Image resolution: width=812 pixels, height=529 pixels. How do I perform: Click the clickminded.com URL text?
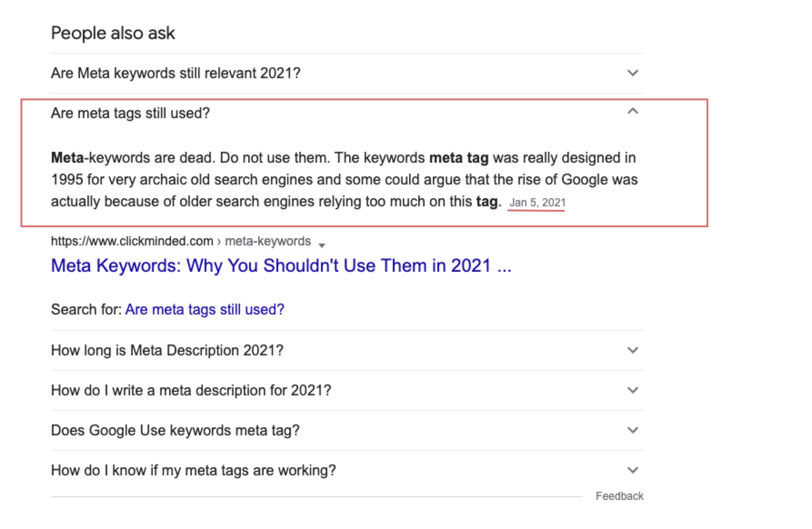pyautogui.click(x=132, y=241)
